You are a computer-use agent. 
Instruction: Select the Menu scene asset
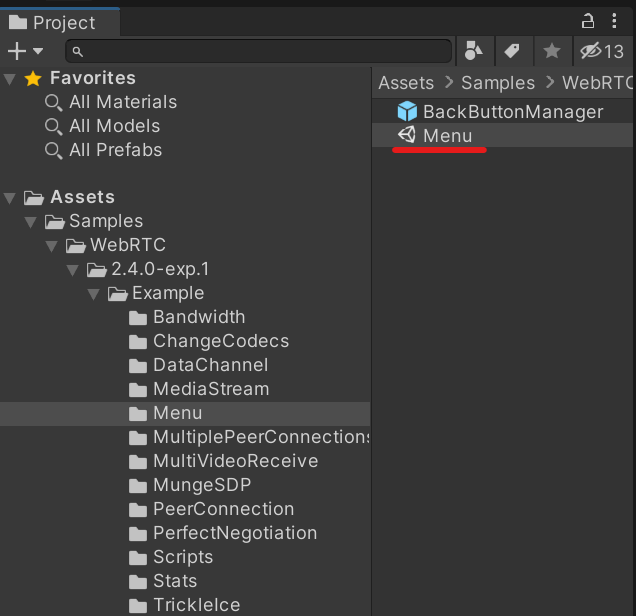point(447,135)
